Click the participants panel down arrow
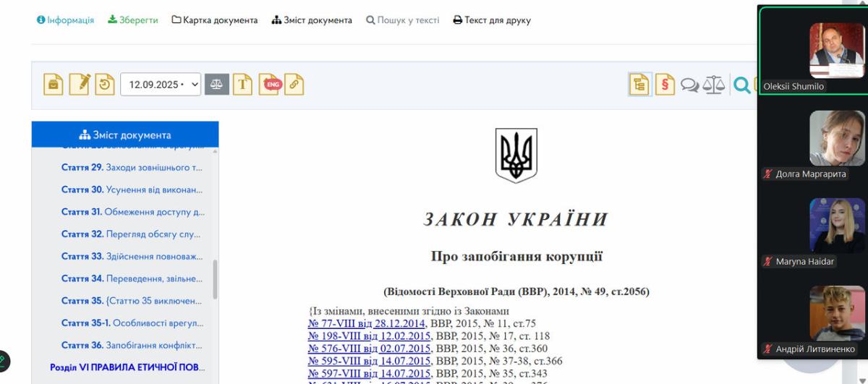Screen dimensions: 868x384 point(862,379)
